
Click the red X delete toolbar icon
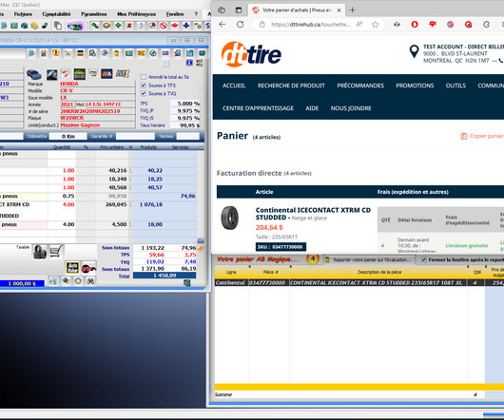point(129,26)
